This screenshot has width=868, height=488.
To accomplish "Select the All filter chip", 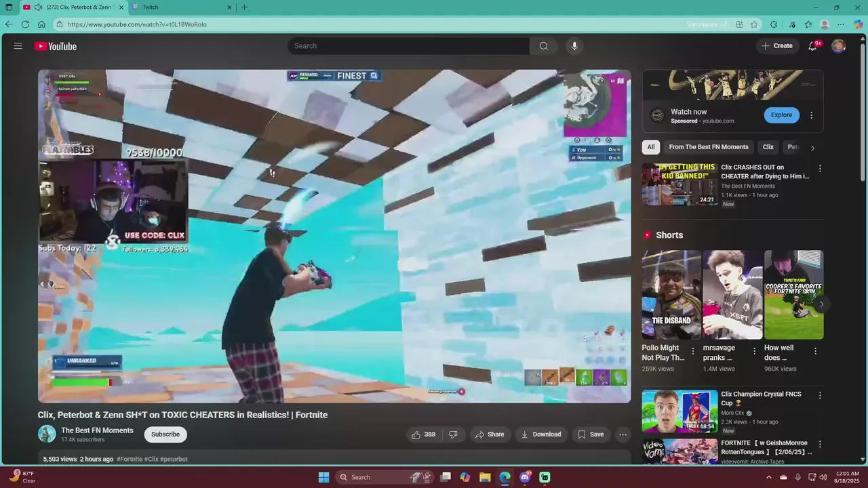I will (x=651, y=147).
